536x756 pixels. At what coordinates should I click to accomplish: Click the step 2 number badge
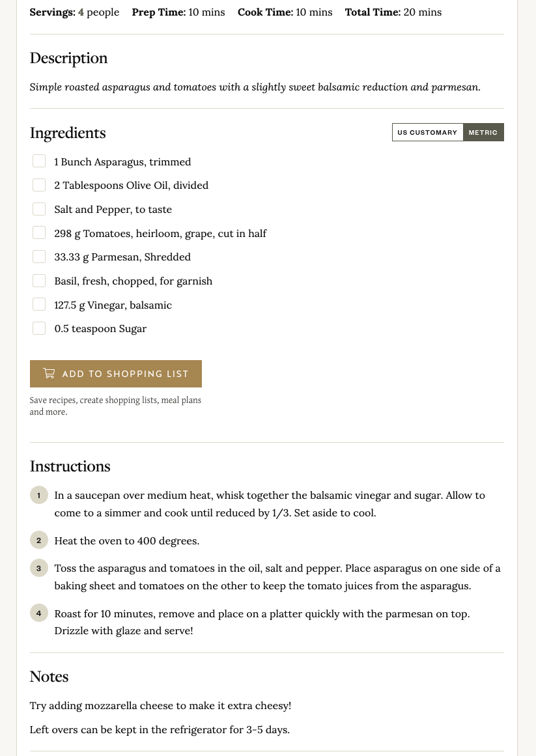pyautogui.click(x=39, y=540)
